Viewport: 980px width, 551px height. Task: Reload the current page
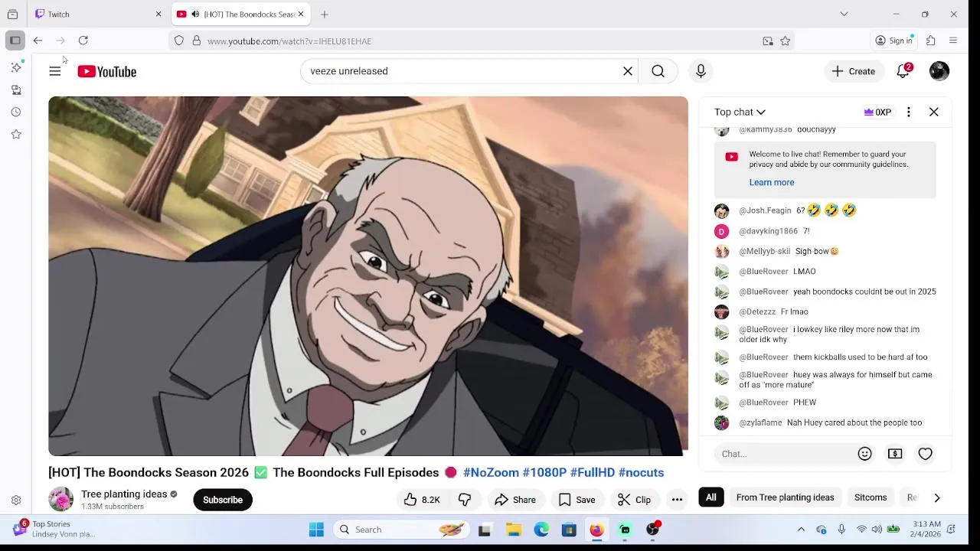[x=83, y=41]
